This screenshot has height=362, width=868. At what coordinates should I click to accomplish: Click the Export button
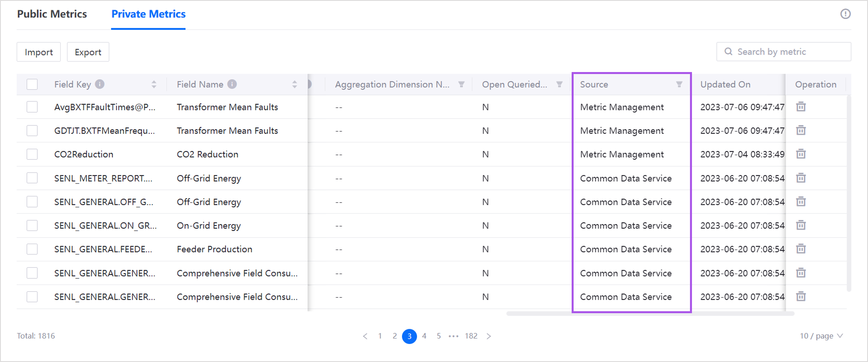(88, 52)
